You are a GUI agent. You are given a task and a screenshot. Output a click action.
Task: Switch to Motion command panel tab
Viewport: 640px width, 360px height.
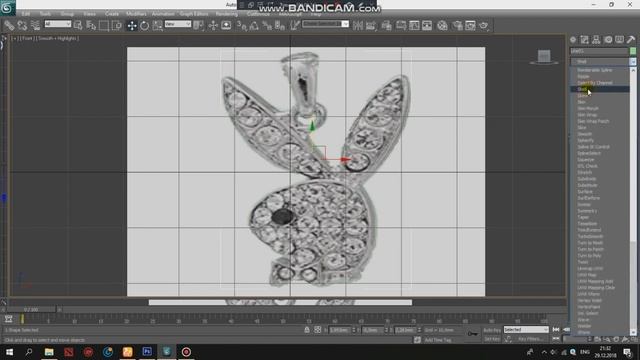pos(608,40)
